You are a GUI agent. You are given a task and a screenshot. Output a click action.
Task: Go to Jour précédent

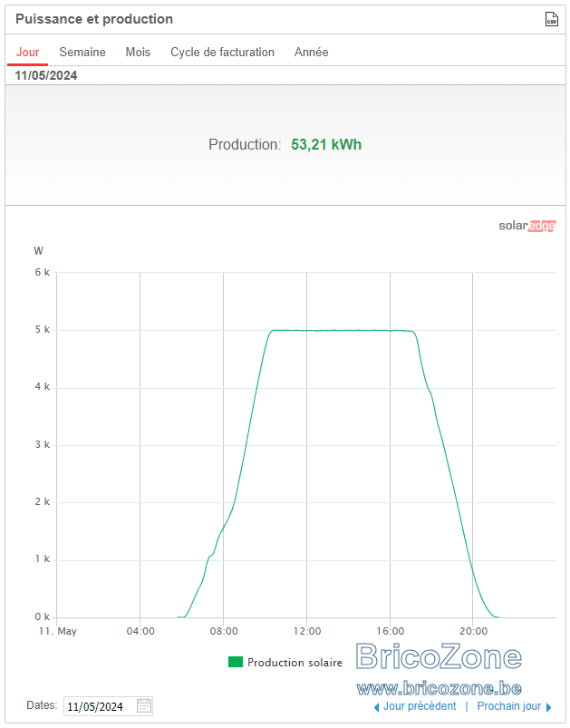(420, 706)
